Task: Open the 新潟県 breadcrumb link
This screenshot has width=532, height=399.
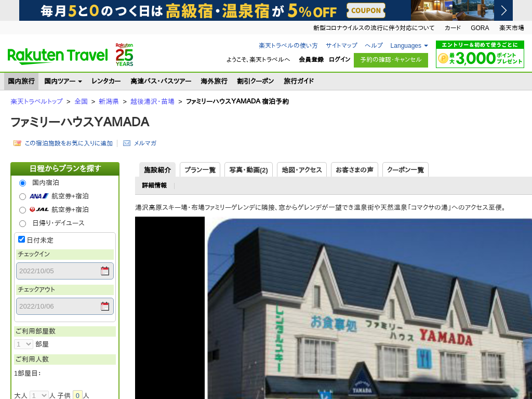Action: click(x=109, y=101)
